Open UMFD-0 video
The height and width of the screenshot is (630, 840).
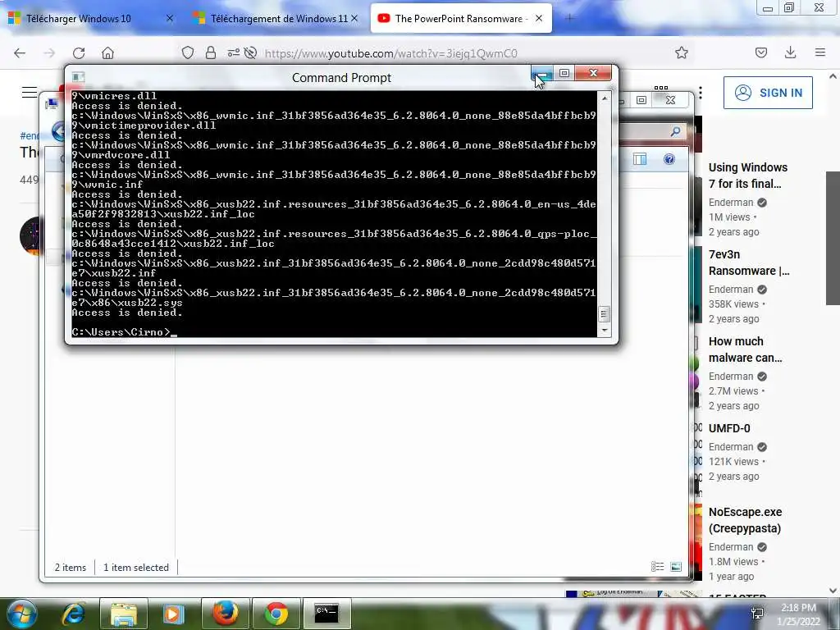coord(729,428)
